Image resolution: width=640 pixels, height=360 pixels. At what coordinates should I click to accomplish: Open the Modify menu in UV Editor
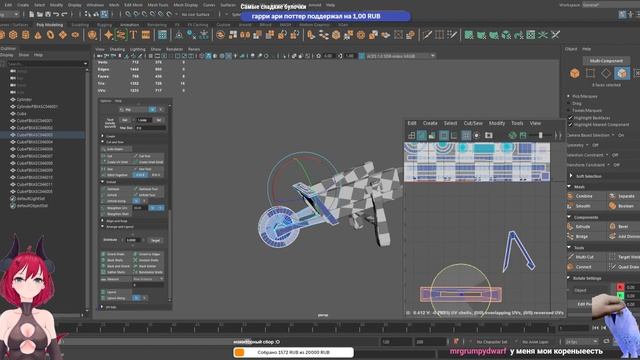pyautogui.click(x=497, y=123)
